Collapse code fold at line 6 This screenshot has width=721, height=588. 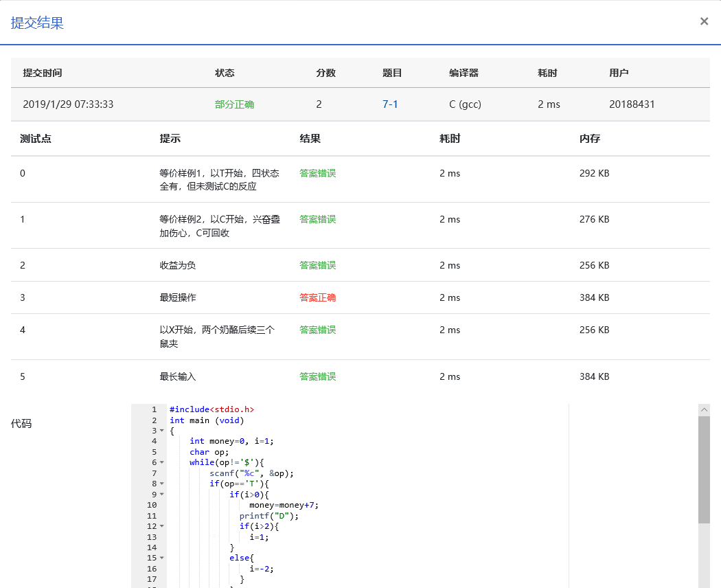click(x=162, y=462)
